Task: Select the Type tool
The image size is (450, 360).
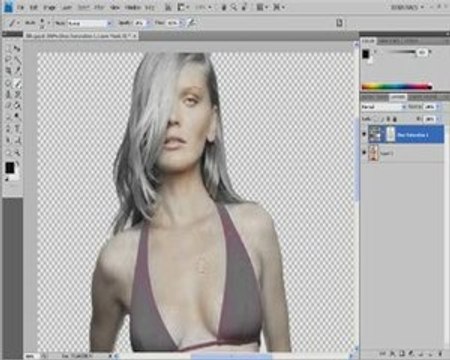Action: (17, 129)
